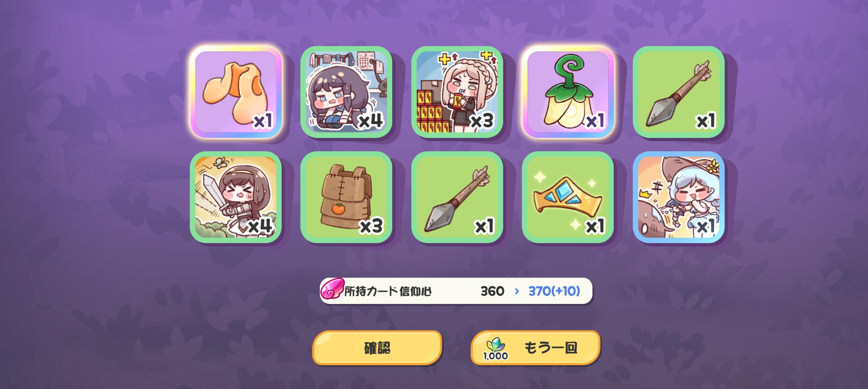Tap the spear item in top row
The height and width of the screenshot is (389, 868).
(679, 92)
